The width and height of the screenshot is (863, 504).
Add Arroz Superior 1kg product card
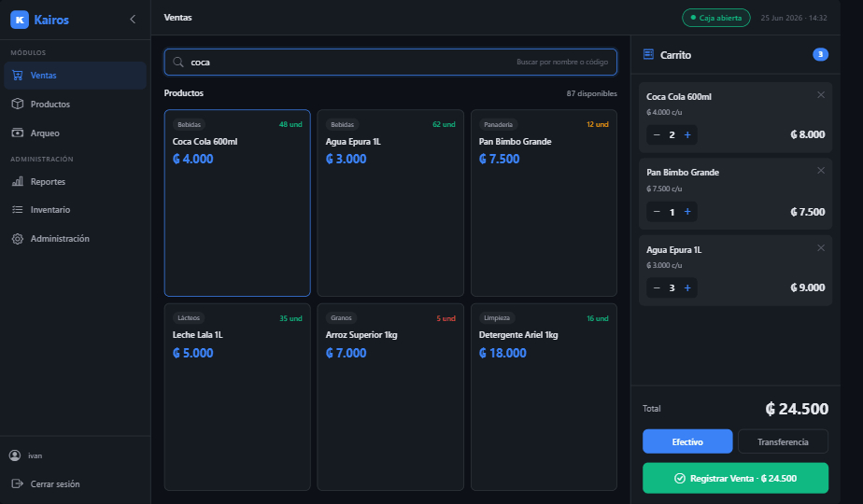coord(390,397)
